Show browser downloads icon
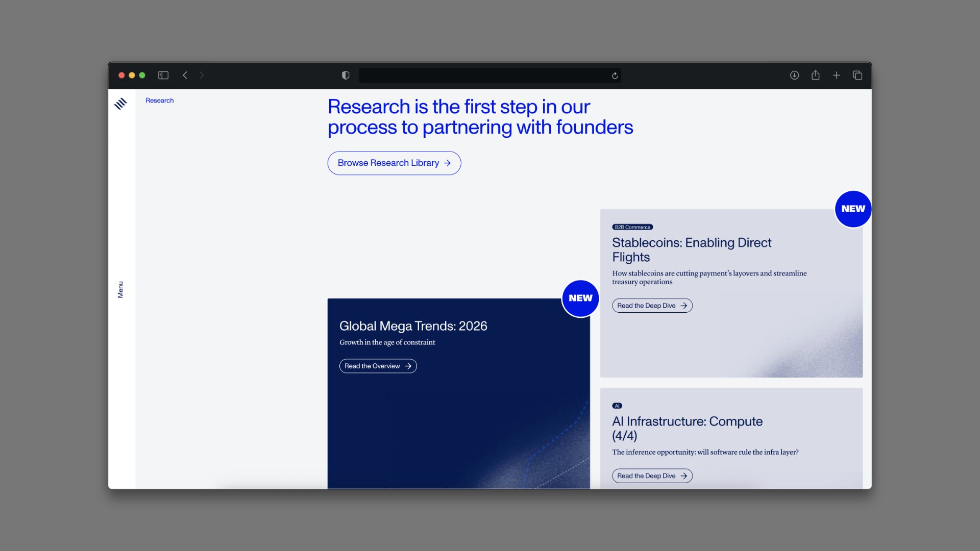Screen dimensions: 980x551 (794, 75)
